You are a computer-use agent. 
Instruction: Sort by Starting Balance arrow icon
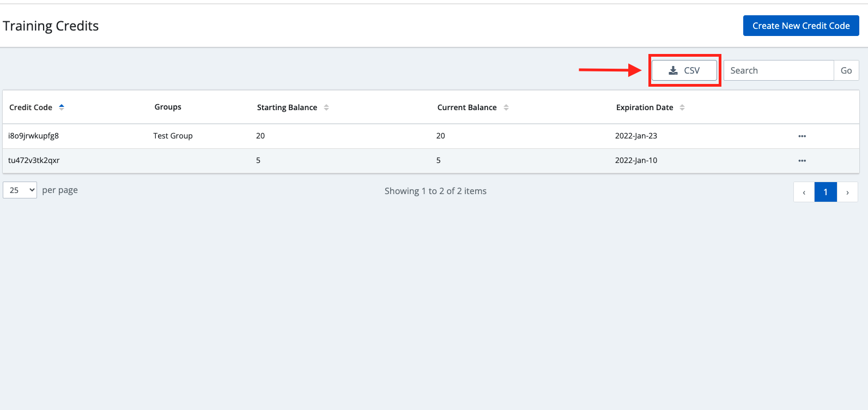point(326,107)
